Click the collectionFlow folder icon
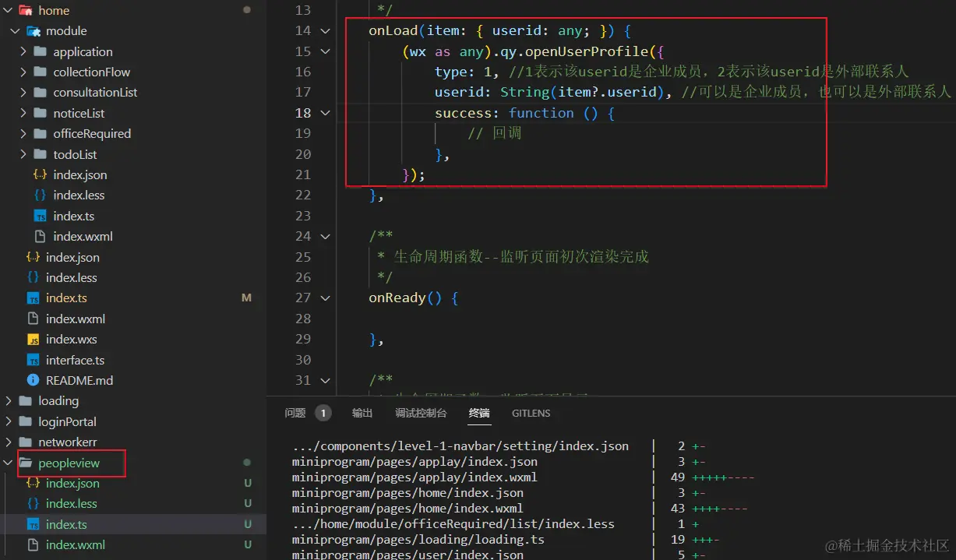Screen dimensions: 956x560 40,72
